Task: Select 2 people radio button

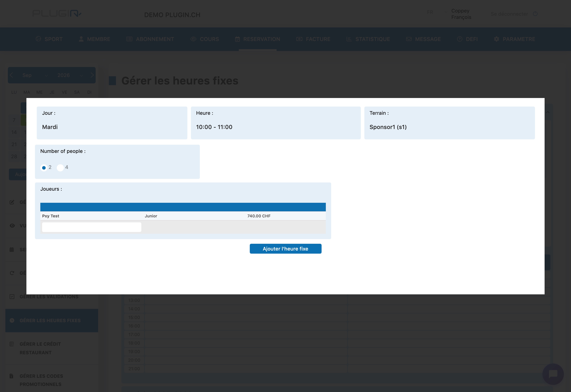Action: coord(44,168)
